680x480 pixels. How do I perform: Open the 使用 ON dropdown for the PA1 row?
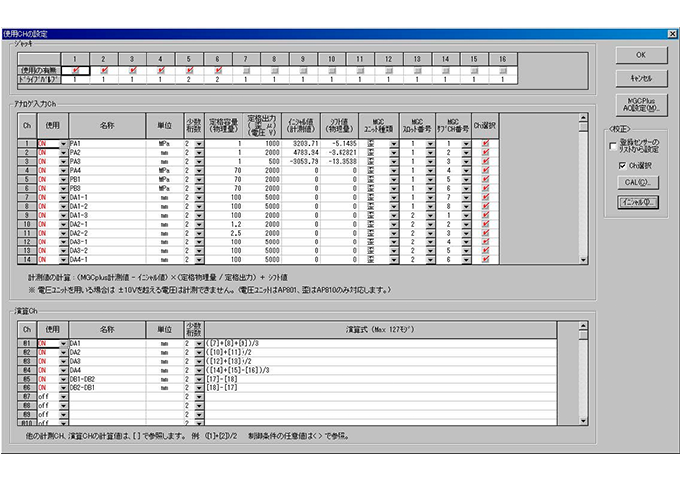[63, 144]
